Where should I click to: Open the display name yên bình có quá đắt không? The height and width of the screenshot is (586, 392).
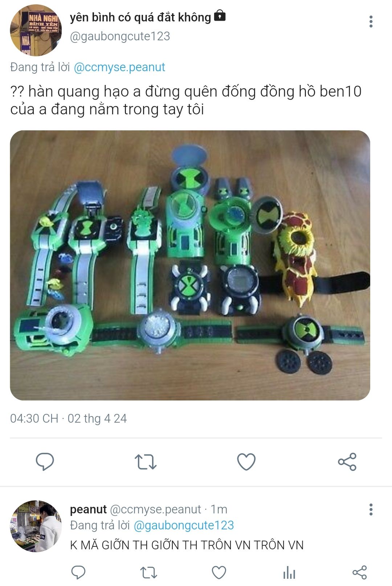pyautogui.click(x=140, y=17)
